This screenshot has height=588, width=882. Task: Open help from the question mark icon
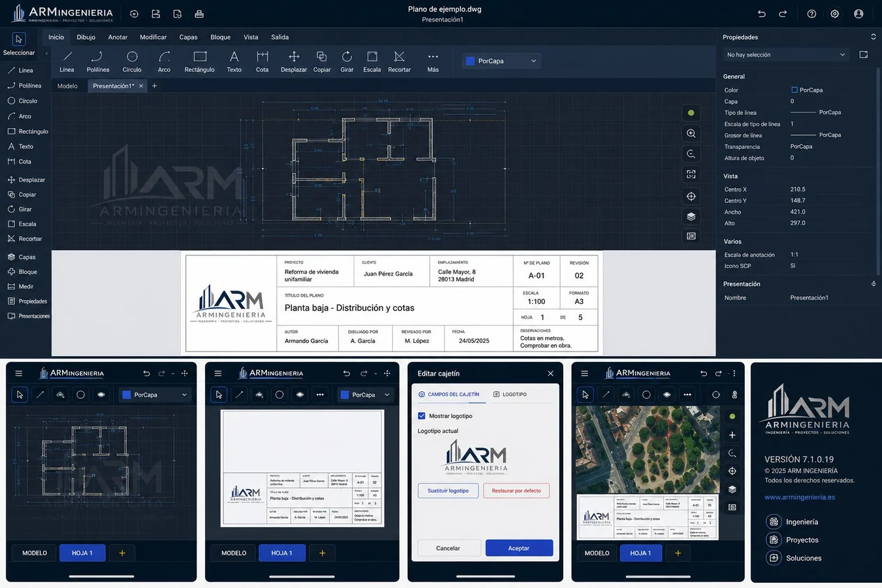(x=811, y=14)
